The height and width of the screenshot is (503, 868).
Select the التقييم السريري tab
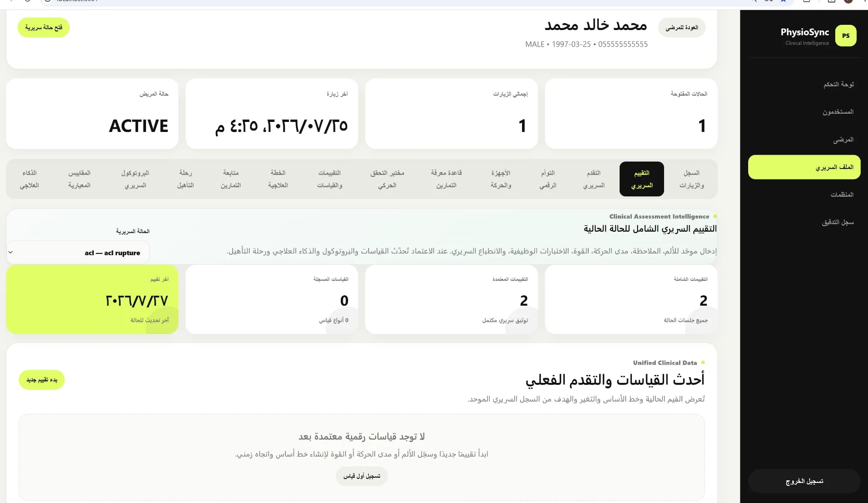[x=641, y=179]
